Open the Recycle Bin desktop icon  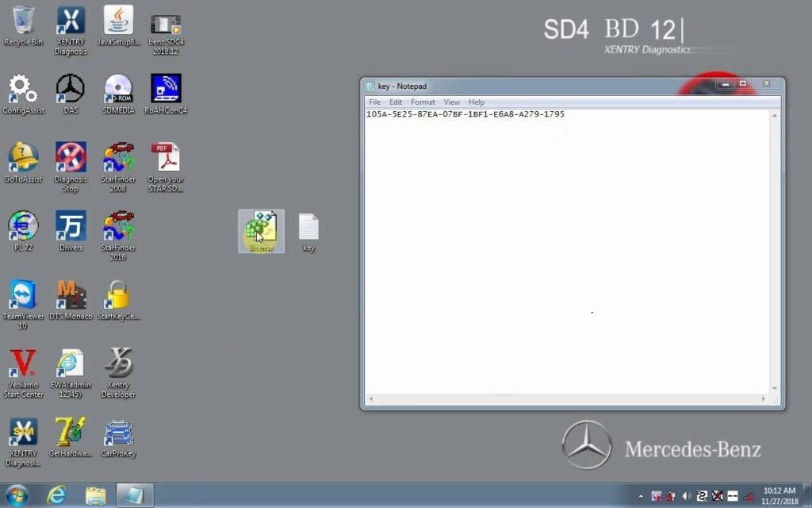click(x=23, y=26)
